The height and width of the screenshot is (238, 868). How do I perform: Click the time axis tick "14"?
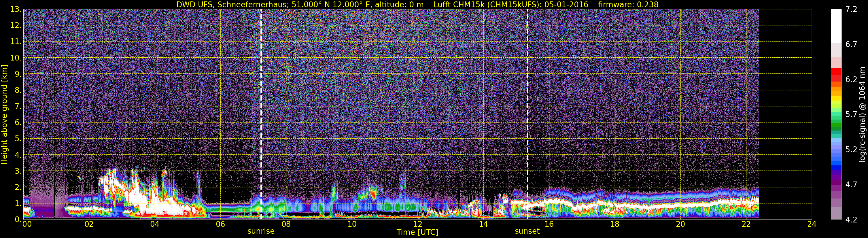(483, 224)
